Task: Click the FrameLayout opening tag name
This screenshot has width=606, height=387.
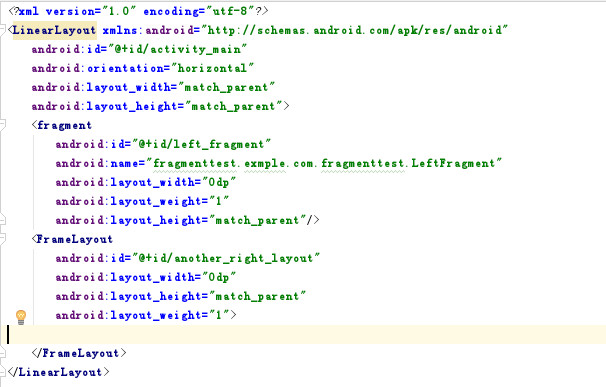Action: tap(75, 239)
